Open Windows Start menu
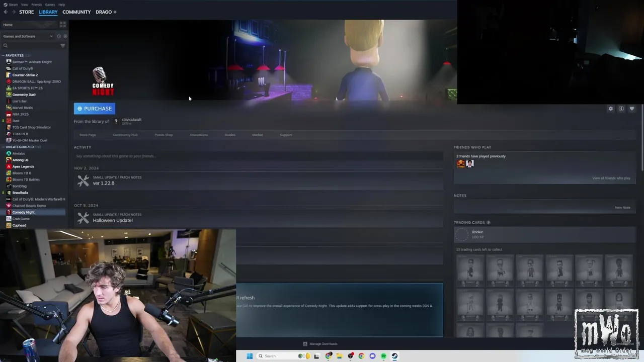 tap(250, 356)
